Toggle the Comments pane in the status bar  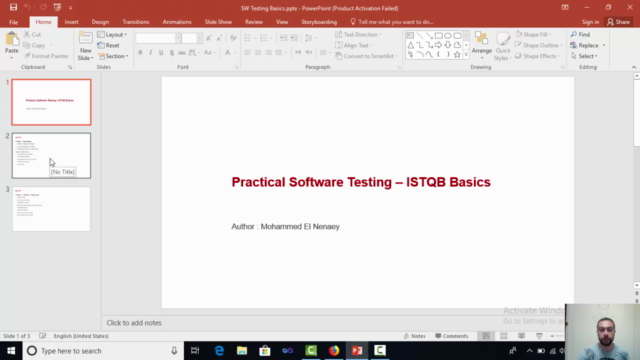click(451, 336)
